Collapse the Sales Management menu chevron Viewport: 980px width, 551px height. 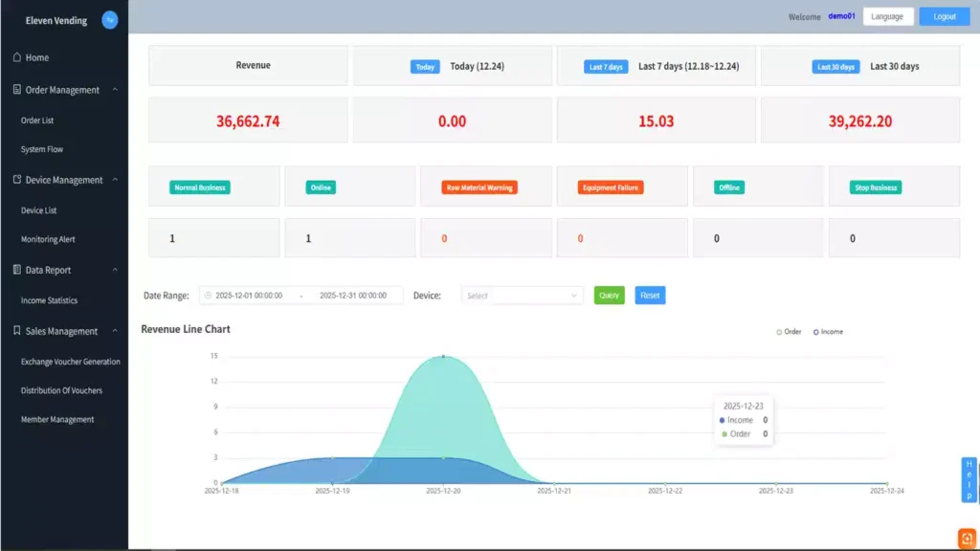(x=115, y=331)
